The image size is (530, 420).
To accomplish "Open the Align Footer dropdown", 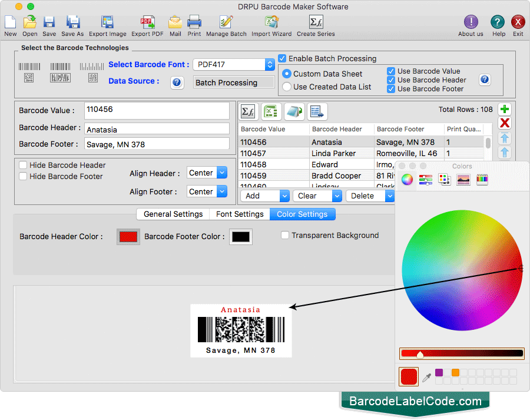I will point(207,192).
